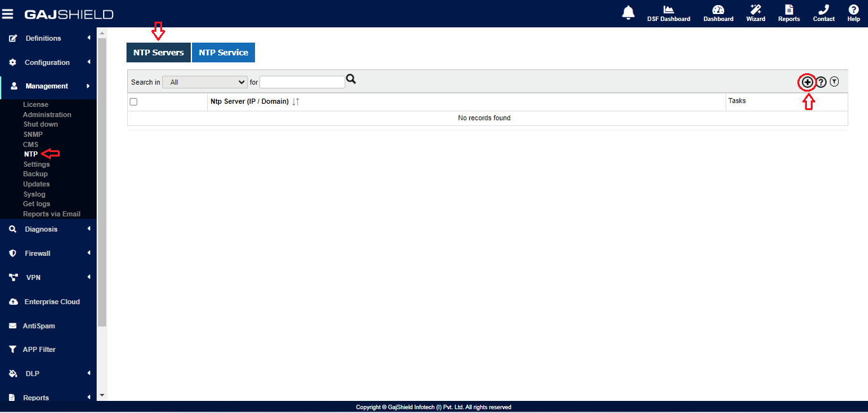The width and height of the screenshot is (868, 413).
Task: Open the Search in All dropdown
Action: click(x=205, y=82)
